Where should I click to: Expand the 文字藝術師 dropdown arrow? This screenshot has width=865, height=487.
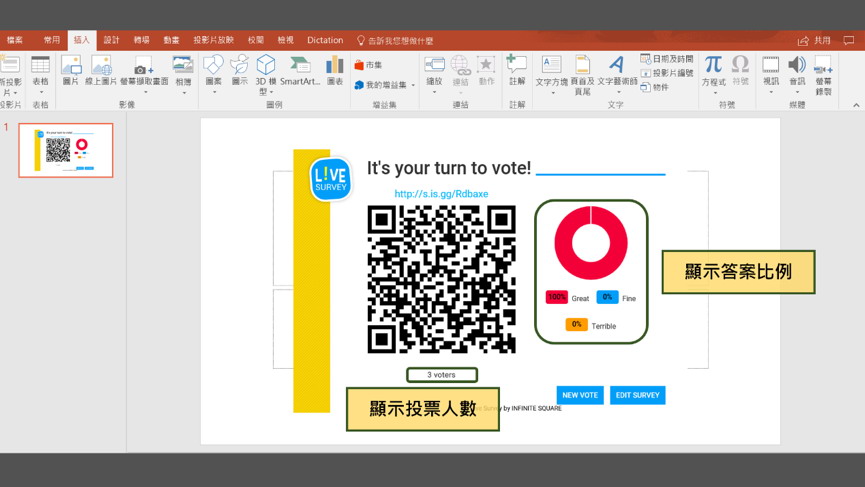618,93
